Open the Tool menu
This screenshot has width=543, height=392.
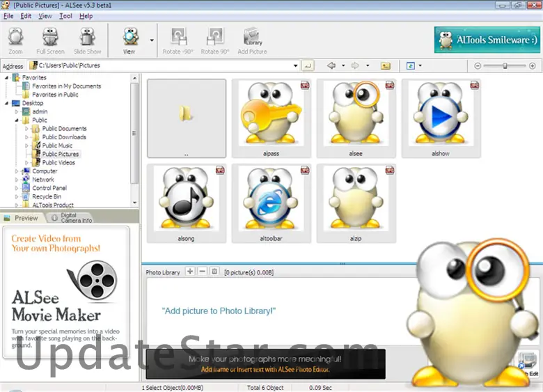click(x=65, y=15)
